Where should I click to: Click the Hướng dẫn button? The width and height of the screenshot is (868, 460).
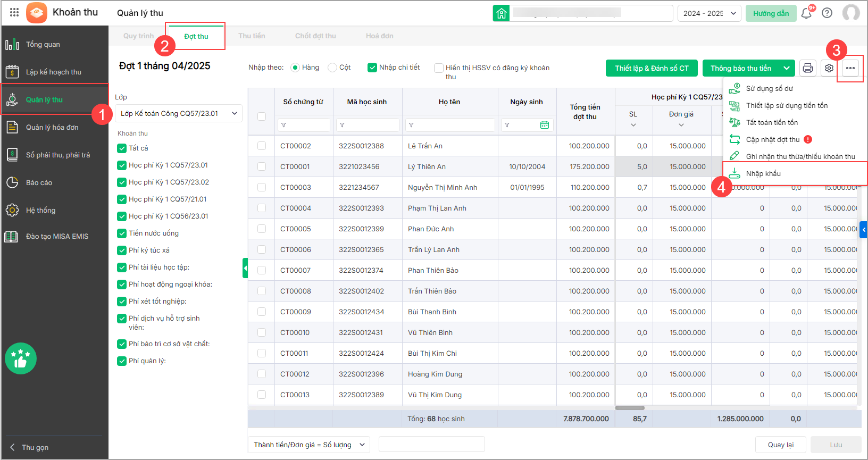[771, 13]
